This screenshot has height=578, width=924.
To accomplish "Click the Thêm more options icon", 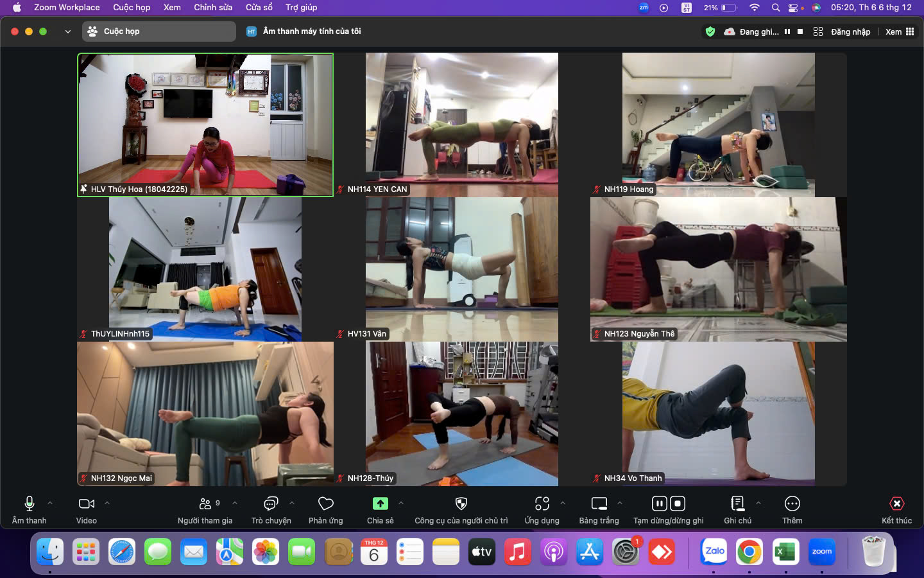I will (x=792, y=504).
